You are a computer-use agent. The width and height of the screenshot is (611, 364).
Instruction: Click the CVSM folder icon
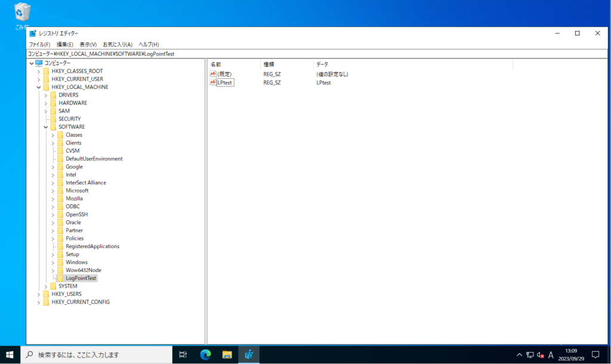coord(60,151)
